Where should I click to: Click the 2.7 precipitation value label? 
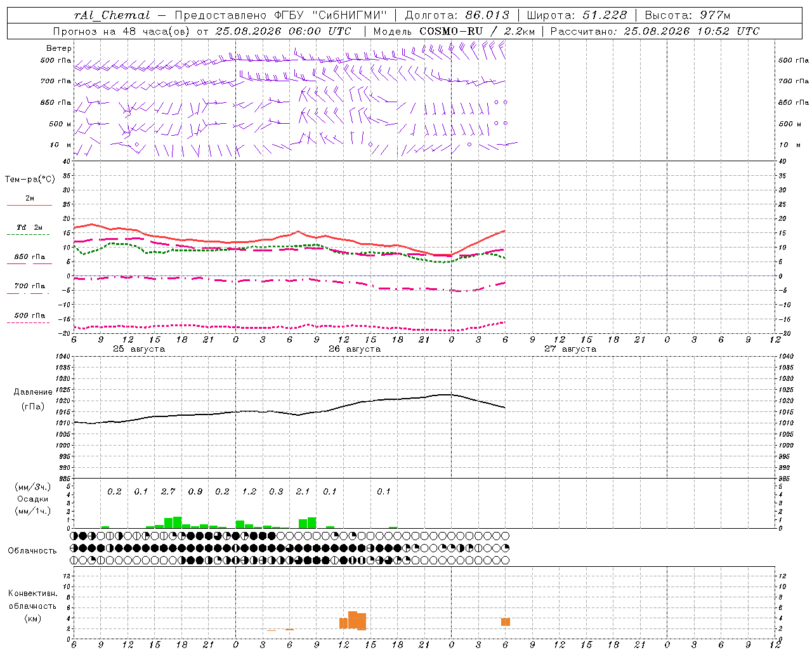168,491
